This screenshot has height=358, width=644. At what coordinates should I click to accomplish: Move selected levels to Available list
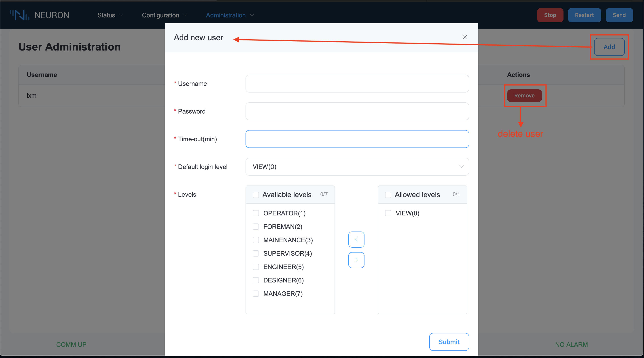pos(356,239)
